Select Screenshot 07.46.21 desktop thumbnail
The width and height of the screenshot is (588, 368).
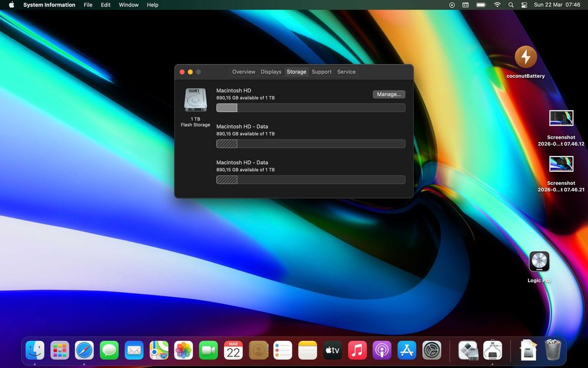click(561, 164)
